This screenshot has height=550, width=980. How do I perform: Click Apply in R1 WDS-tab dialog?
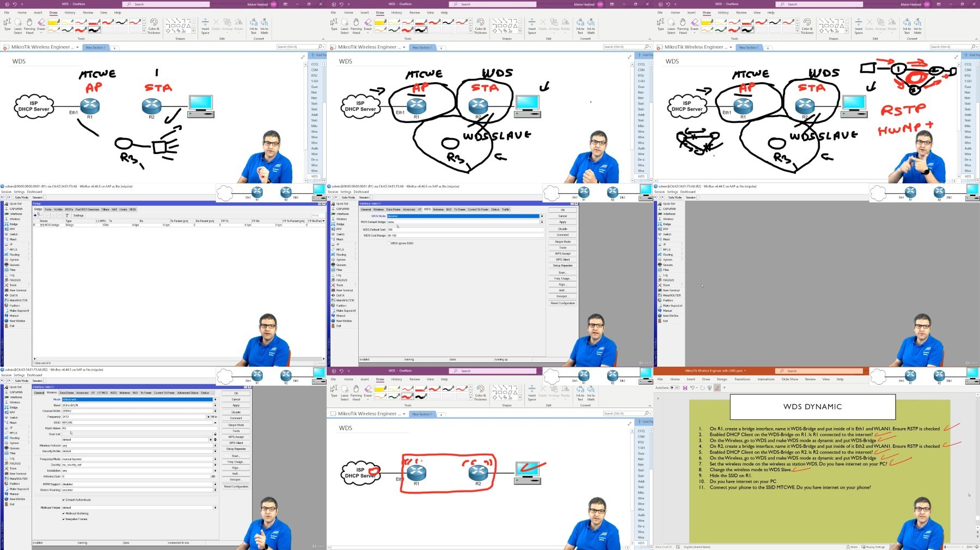pos(562,222)
